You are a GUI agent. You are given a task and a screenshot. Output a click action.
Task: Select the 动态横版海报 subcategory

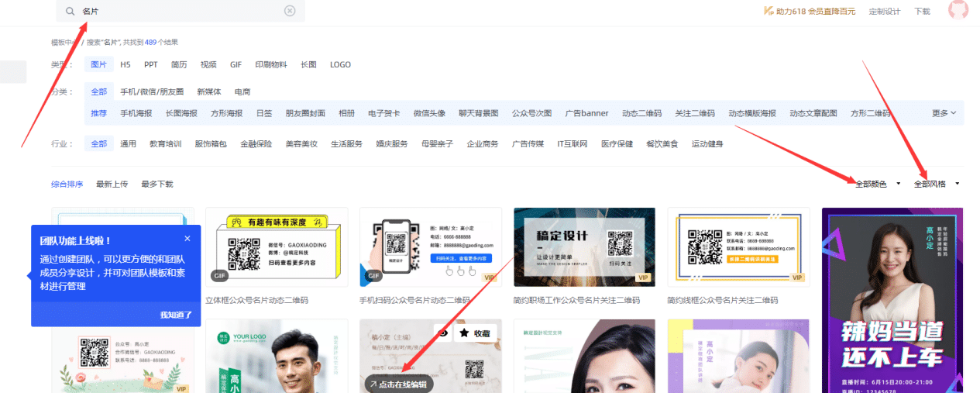752,113
